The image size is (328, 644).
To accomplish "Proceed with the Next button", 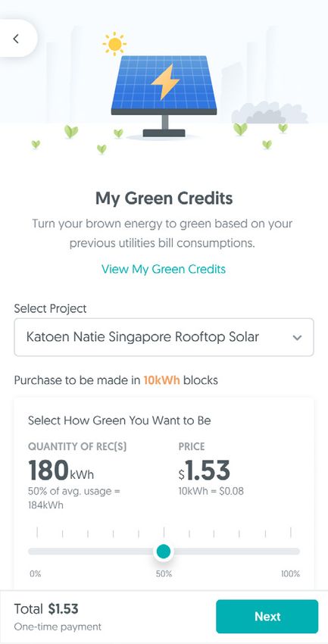I will pos(267,617).
